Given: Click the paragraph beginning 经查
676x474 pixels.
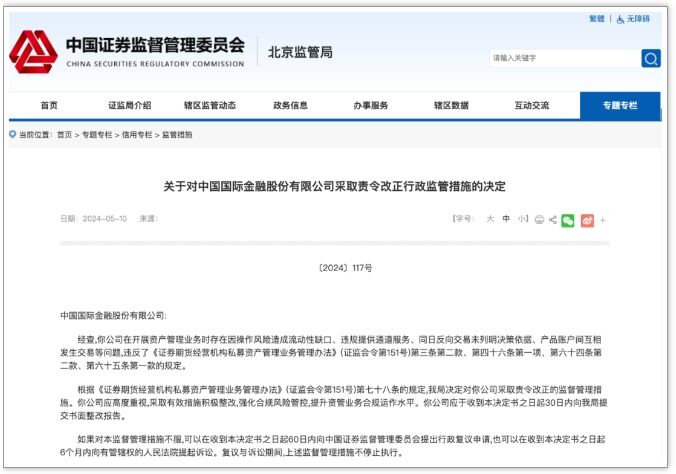Looking at the screenshot, I should click(331, 352).
